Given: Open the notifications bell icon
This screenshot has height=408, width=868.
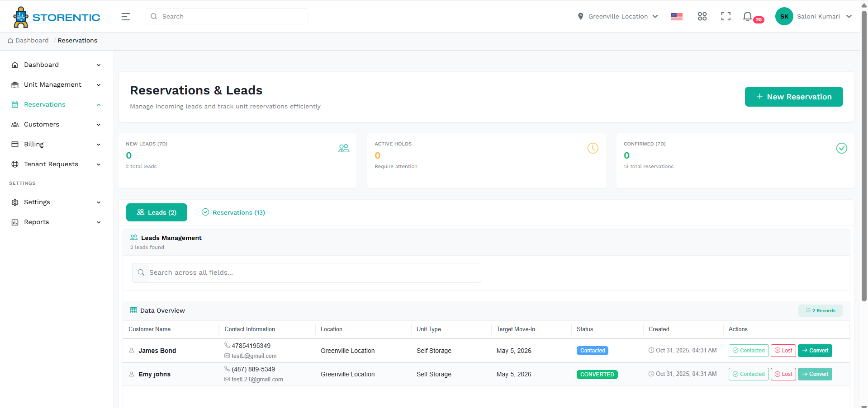Looking at the screenshot, I should [747, 16].
